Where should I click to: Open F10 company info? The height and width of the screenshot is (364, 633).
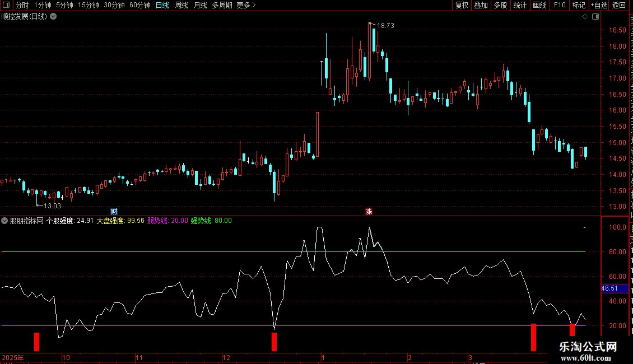tap(560, 5)
